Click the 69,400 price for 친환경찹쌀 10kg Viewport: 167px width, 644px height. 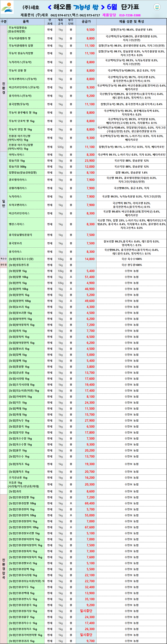(x=90, y=503)
